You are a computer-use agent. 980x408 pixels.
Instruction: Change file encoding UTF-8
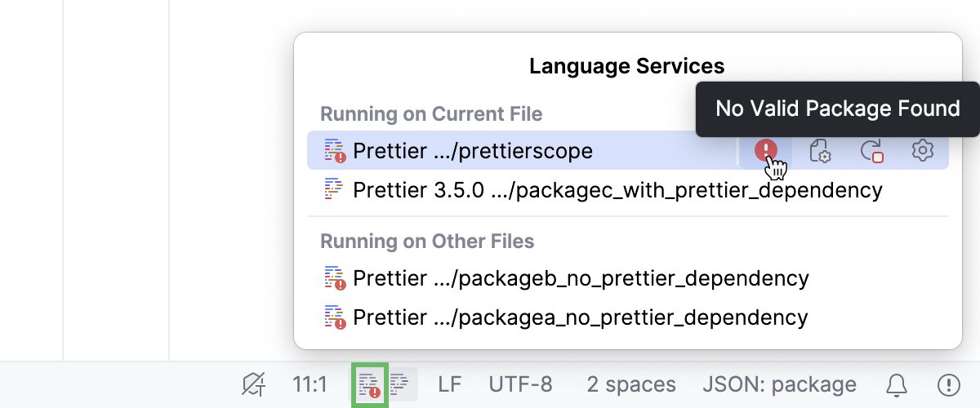[520, 384]
